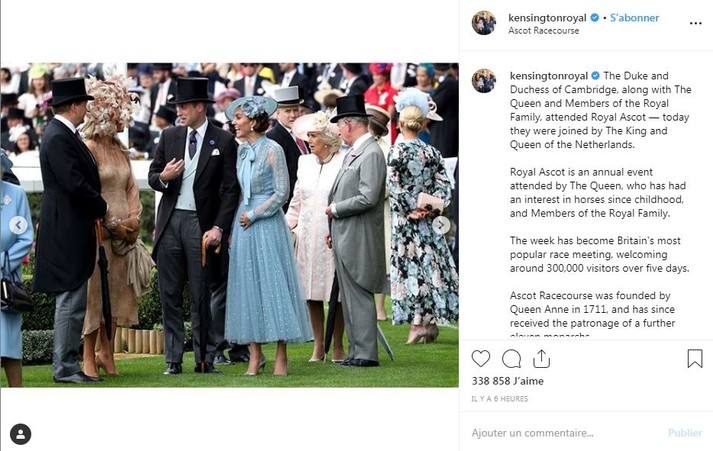Click the Publier button

(685, 433)
